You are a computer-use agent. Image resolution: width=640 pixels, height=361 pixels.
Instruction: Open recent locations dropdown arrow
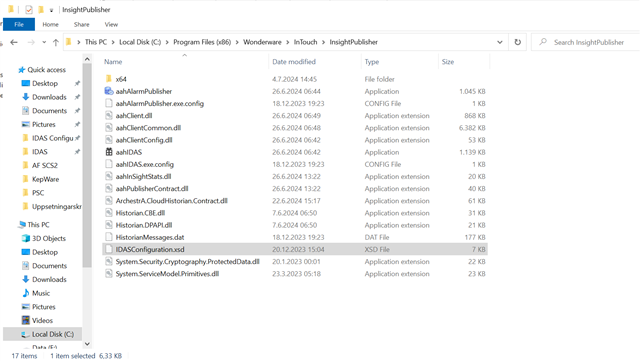[x=44, y=42]
